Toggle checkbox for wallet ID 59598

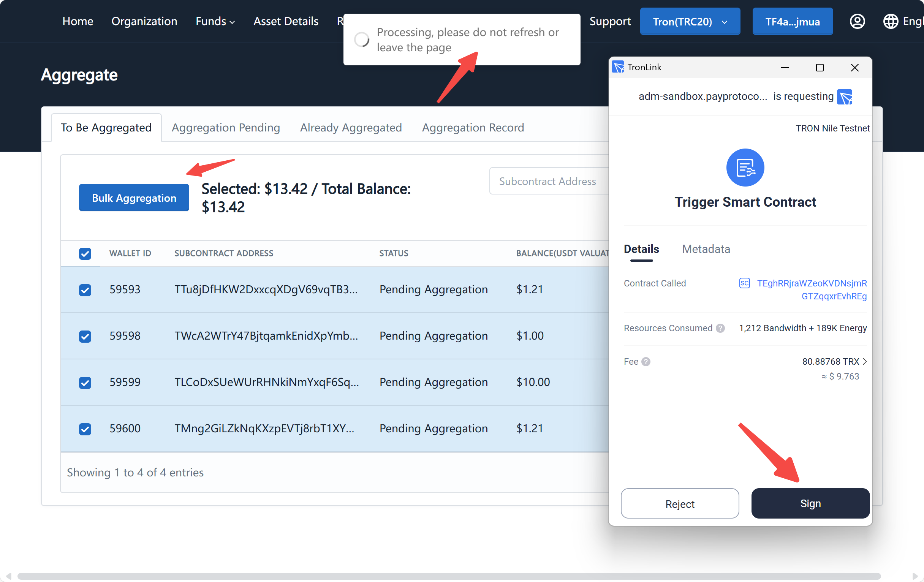point(85,335)
